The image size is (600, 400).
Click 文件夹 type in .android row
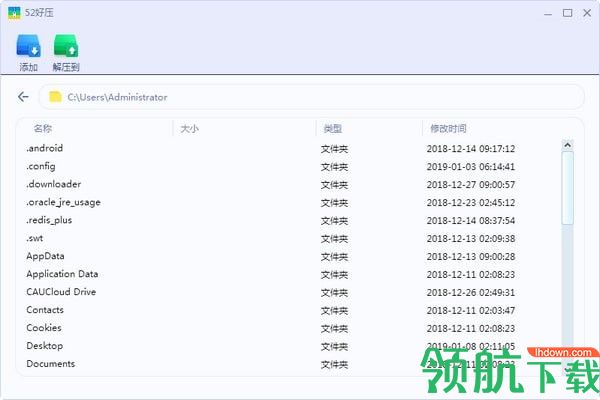tap(334, 149)
